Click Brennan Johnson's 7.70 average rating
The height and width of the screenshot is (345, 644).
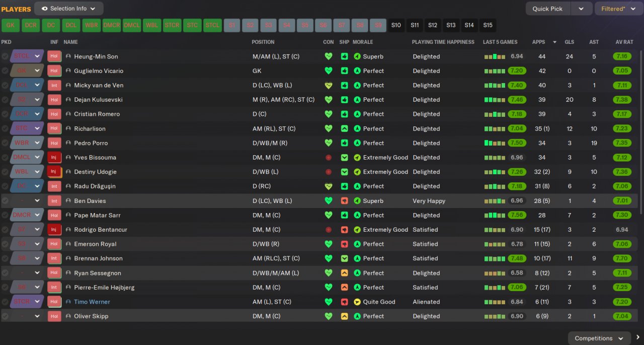pos(622,258)
